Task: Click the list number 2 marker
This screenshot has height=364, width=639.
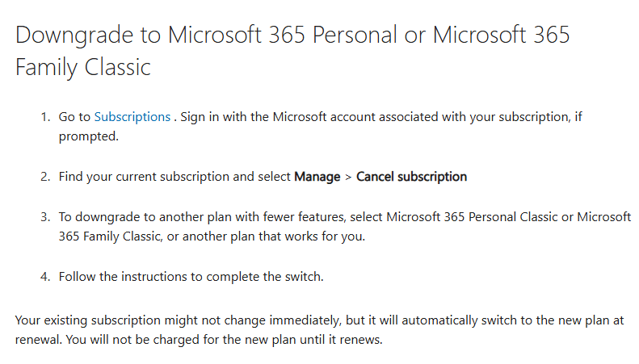Action: pyautogui.click(x=45, y=177)
